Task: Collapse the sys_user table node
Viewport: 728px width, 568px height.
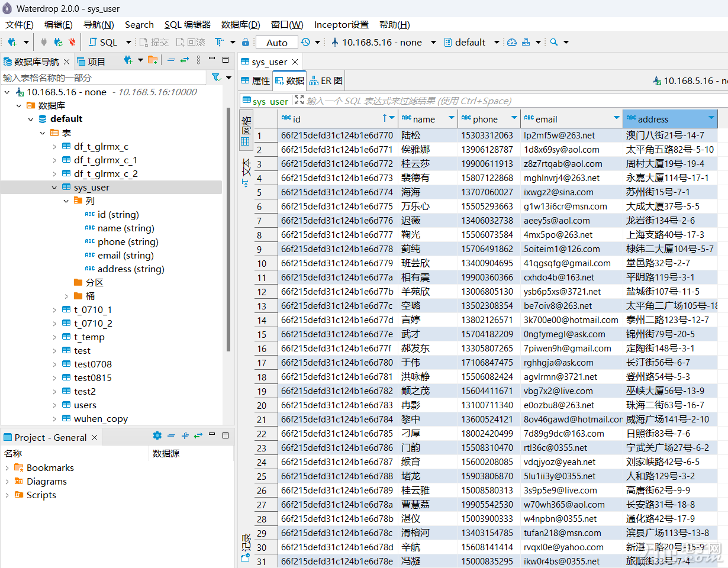Action: (x=54, y=187)
